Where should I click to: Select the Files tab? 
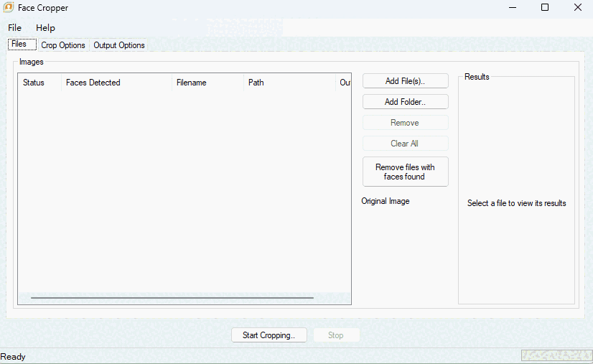(22, 45)
